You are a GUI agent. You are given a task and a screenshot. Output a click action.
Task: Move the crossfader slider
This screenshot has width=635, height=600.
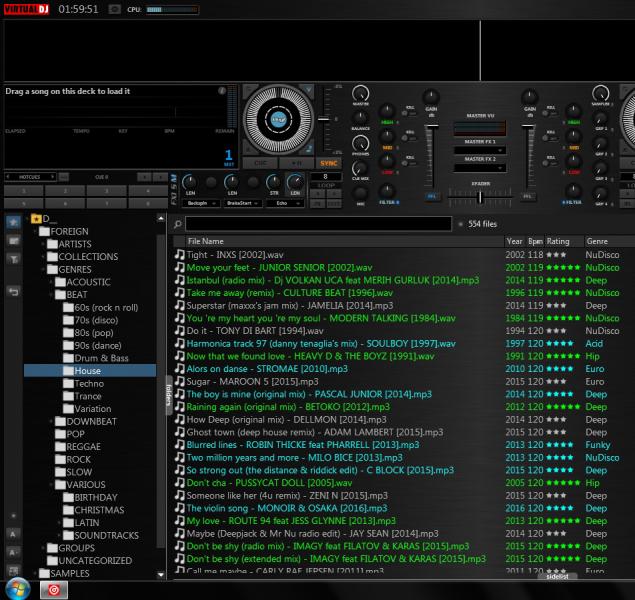click(x=480, y=197)
